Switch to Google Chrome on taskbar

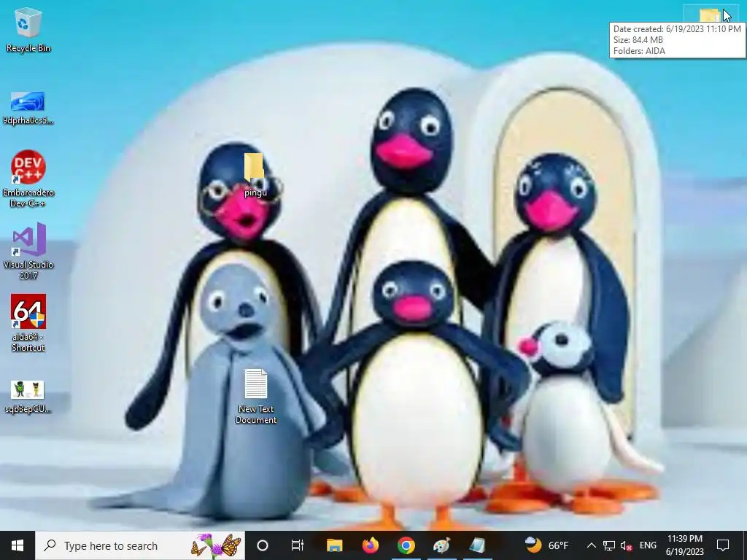click(x=406, y=545)
